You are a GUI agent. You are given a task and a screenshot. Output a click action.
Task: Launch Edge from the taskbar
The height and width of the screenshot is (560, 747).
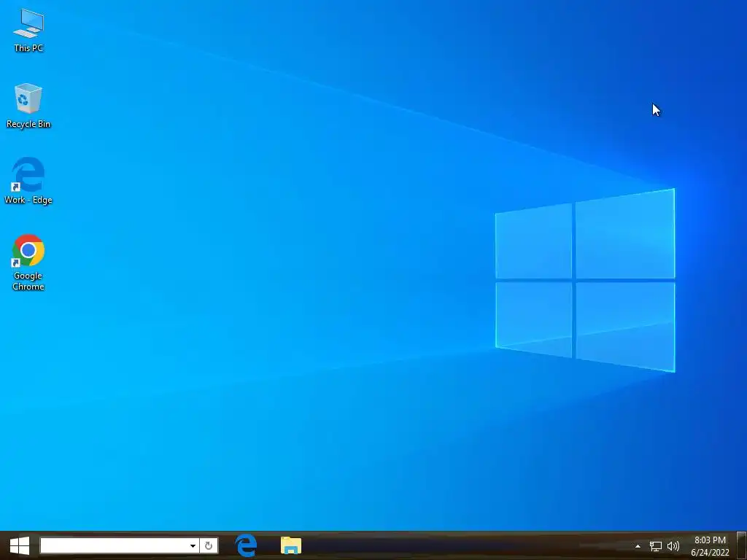tap(246, 545)
